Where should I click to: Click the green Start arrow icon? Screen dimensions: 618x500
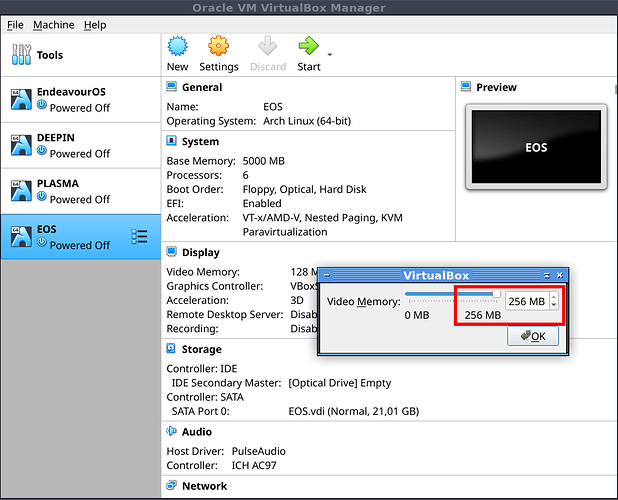click(308, 47)
